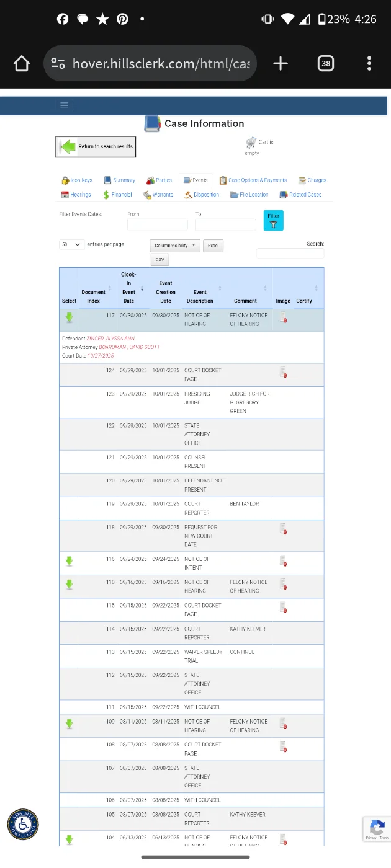Click the ADA Site Compliance accessibility badge

[23, 825]
